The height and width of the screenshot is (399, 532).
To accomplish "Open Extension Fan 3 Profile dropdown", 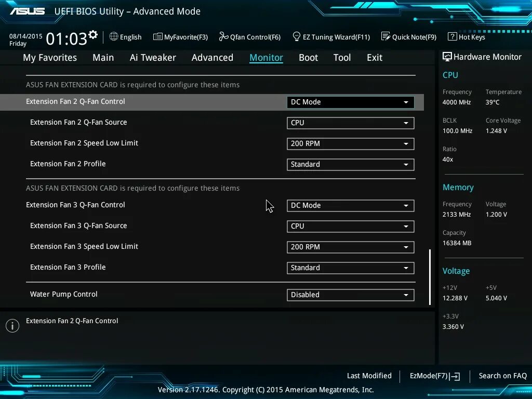I will [351, 268].
